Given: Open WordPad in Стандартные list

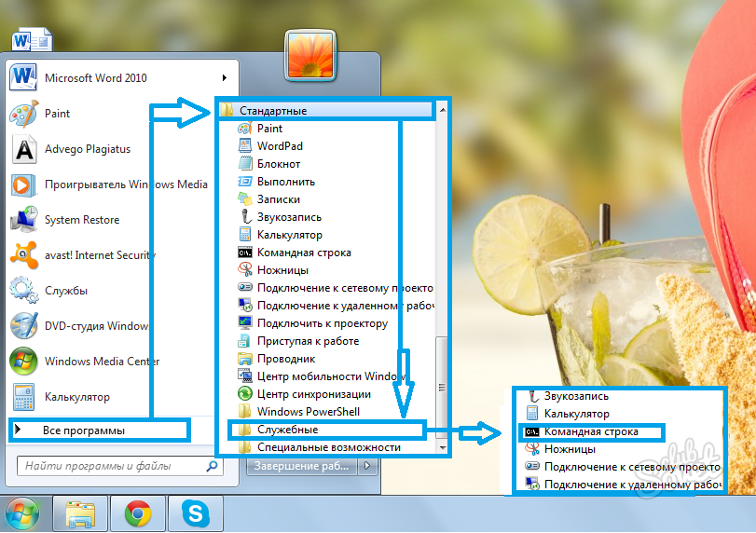Looking at the screenshot, I should [280, 146].
